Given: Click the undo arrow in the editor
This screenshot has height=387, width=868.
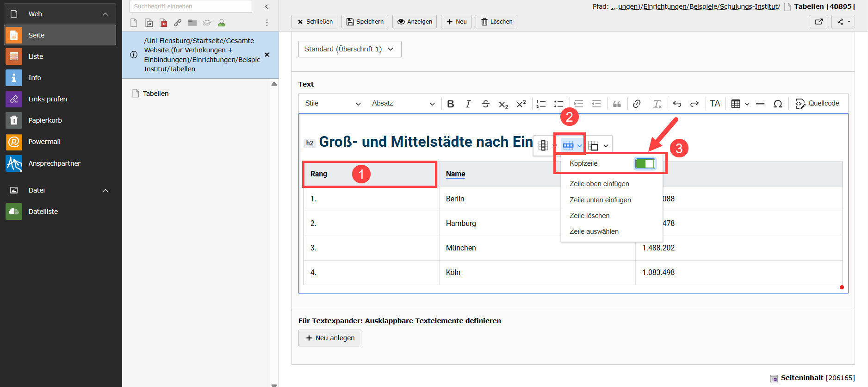Looking at the screenshot, I should [677, 104].
